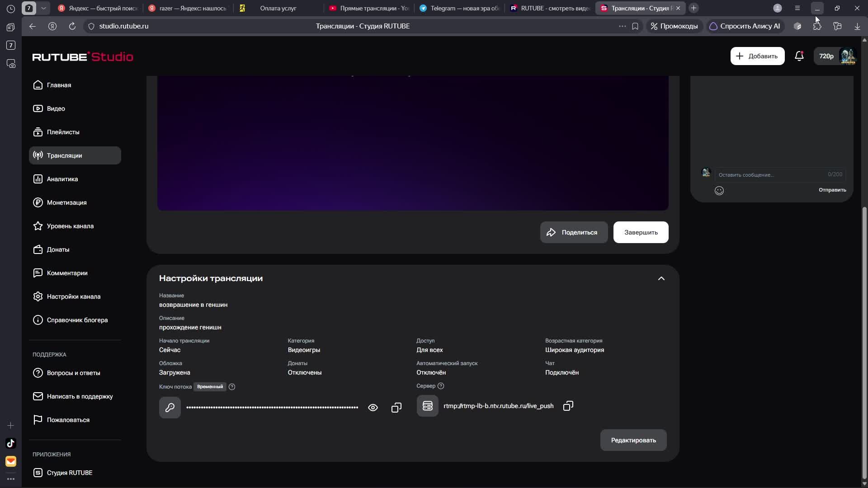The width and height of the screenshot is (868, 488).
Task: Go back to the previous page
Action: click(33, 26)
